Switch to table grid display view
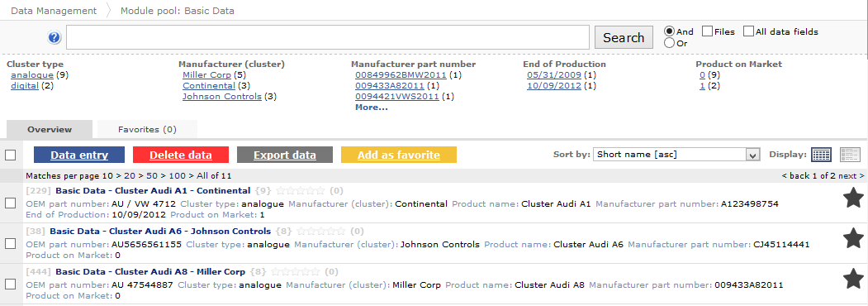 coord(822,155)
